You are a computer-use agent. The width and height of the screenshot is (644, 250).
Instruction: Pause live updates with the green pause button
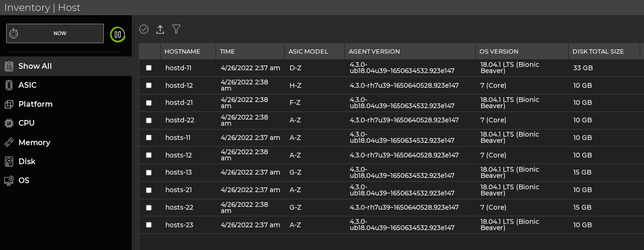pos(118,34)
